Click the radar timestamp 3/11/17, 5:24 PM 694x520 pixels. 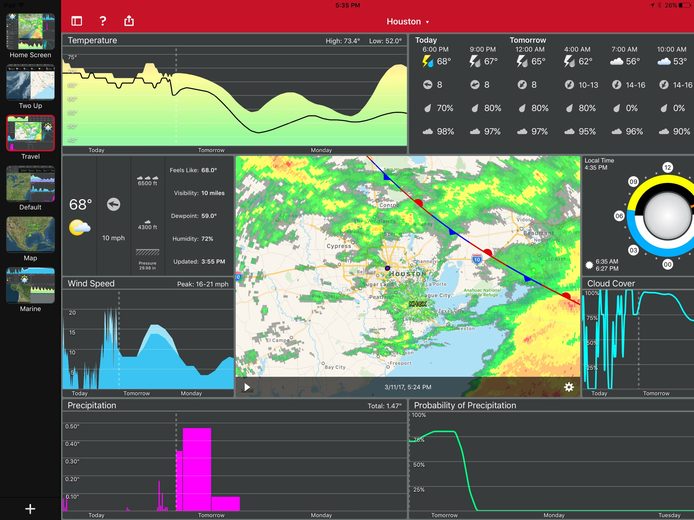408,387
